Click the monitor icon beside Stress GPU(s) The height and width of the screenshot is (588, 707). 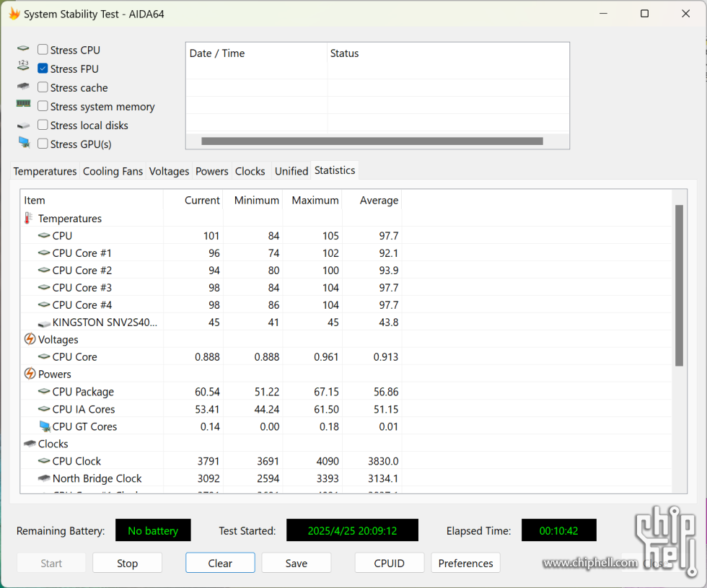tap(25, 143)
